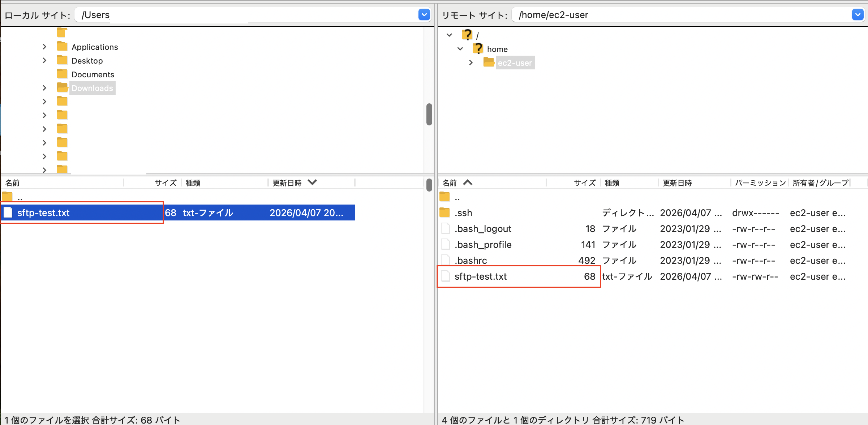Select the Applications folder icon
Screen dimensions: 868x425
(x=62, y=47)
